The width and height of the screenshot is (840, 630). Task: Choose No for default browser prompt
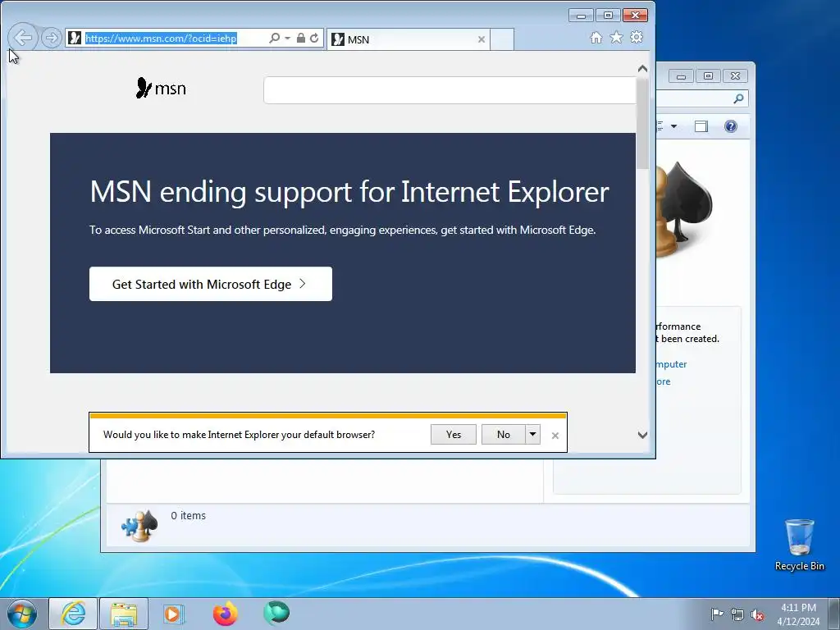point(503,435)
